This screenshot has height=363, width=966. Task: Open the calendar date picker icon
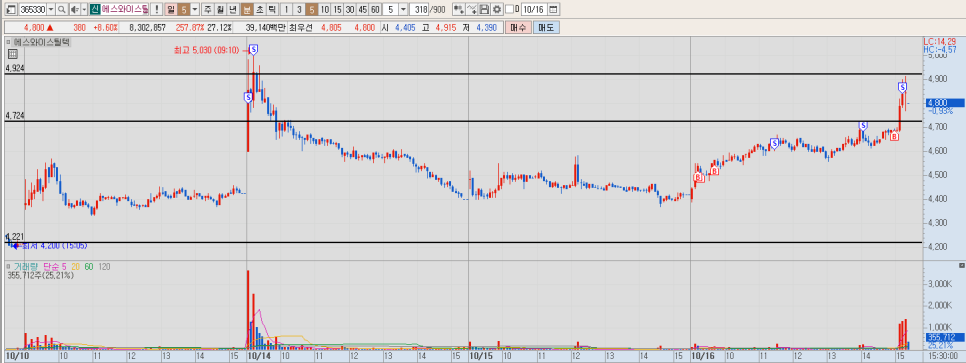[x=554, y=10]
